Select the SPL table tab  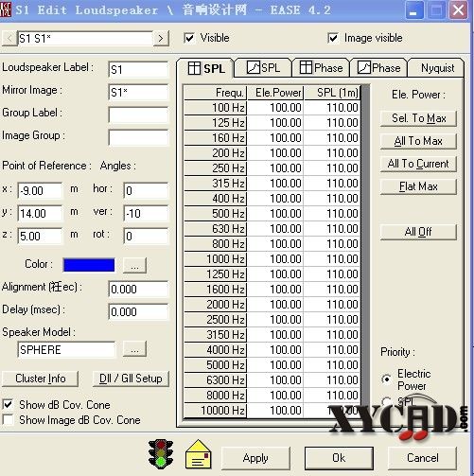tap(206, 68)
